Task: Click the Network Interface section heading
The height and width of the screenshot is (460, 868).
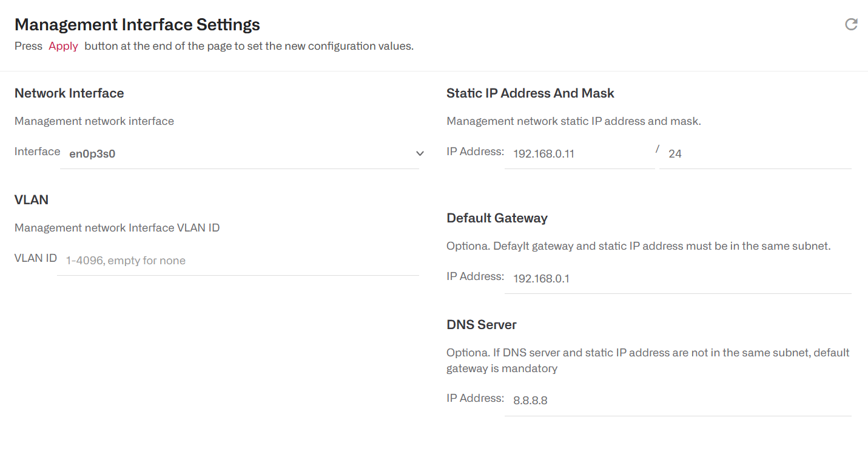Action: pos(69,93)
